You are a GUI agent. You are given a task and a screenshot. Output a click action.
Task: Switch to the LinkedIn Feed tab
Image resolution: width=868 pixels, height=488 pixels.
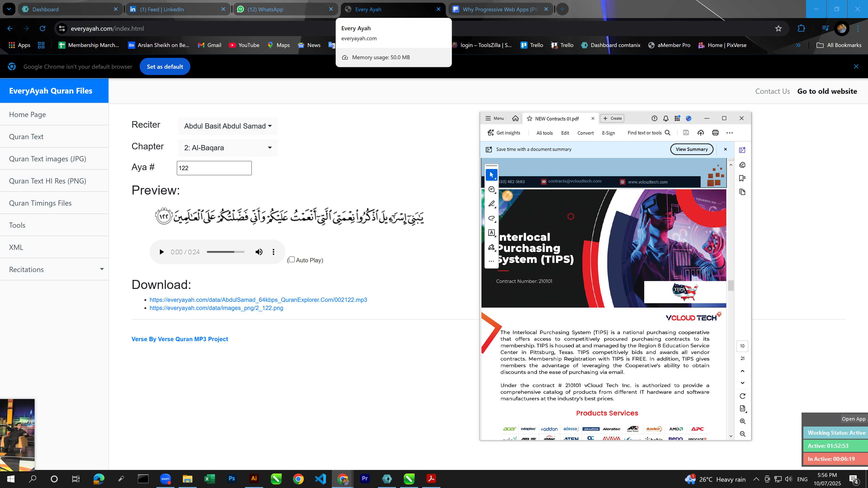(x=178, y=9)
